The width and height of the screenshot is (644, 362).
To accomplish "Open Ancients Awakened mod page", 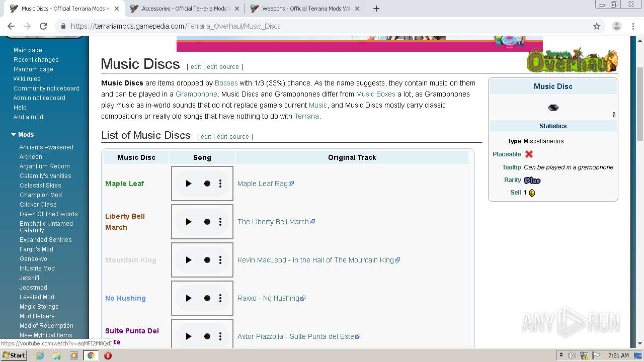I will click(x=46, y=147).
